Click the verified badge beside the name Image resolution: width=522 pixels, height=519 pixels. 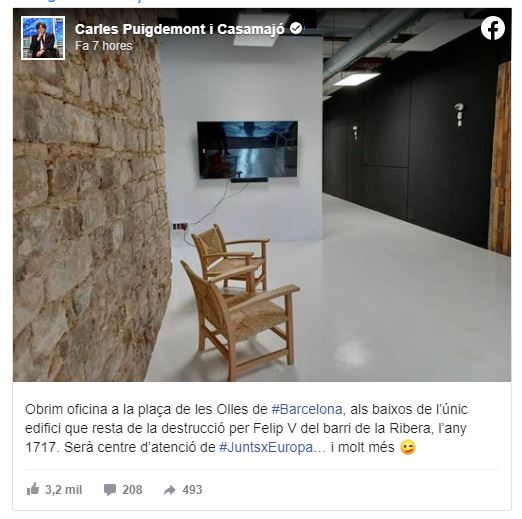296,28
